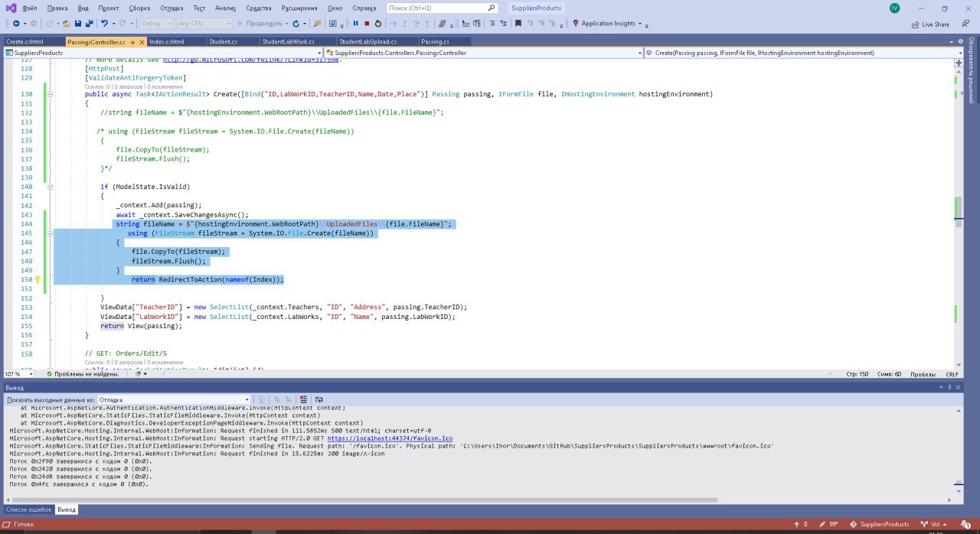980x534 pixels.
Task: Open the Файл menu
Action: click(30, 8)
